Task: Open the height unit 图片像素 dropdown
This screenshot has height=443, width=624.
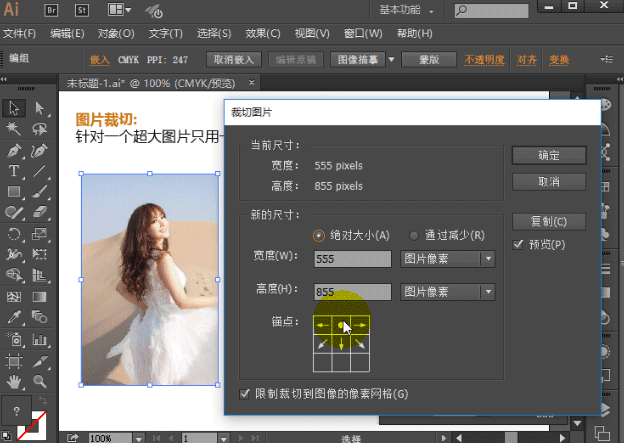Action: click(x=447, y=292)
